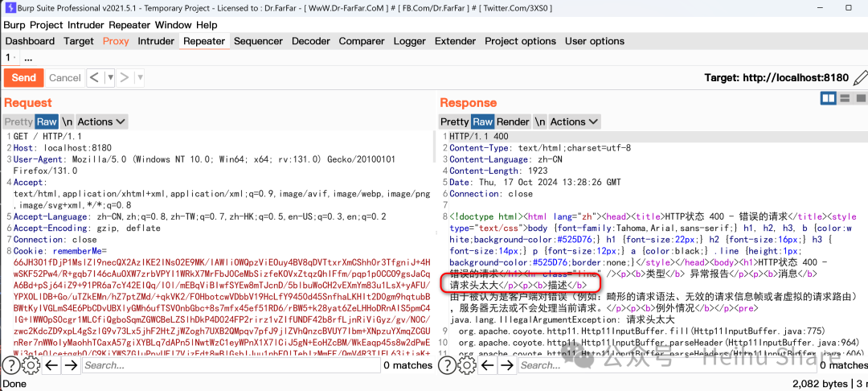Select side-by-side layout view icon
868x391 pixels.
point(828,98)
